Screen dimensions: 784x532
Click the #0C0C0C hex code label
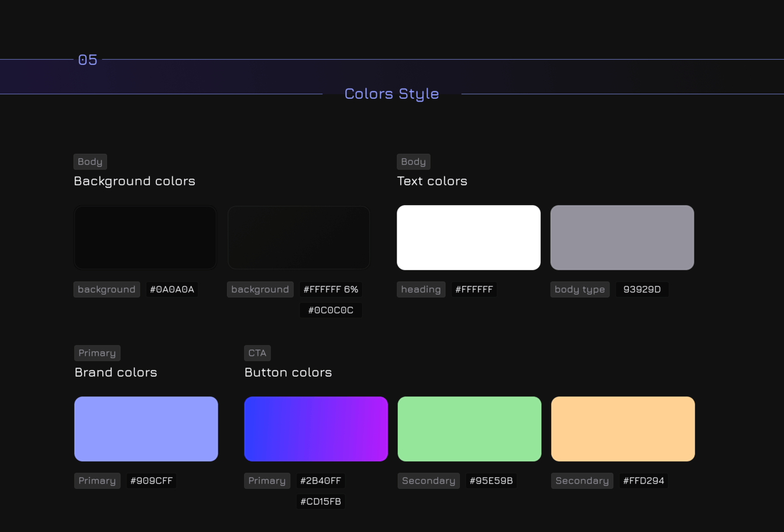(x=331, y=310)
